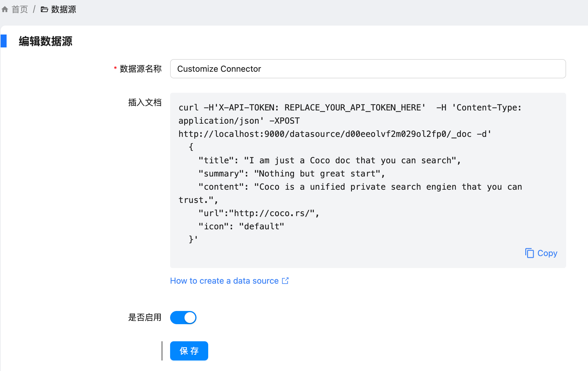
Task: Click the "url" coco.rs line in code
Action: 259,213
